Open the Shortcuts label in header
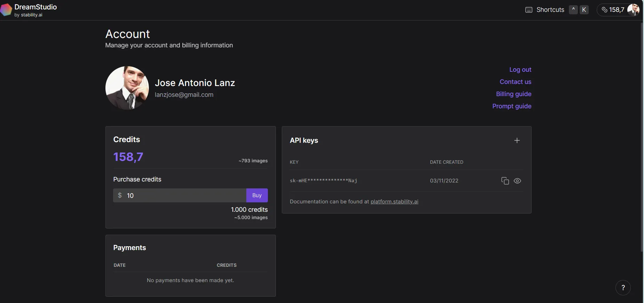The image size is (644, 303). 550,10
